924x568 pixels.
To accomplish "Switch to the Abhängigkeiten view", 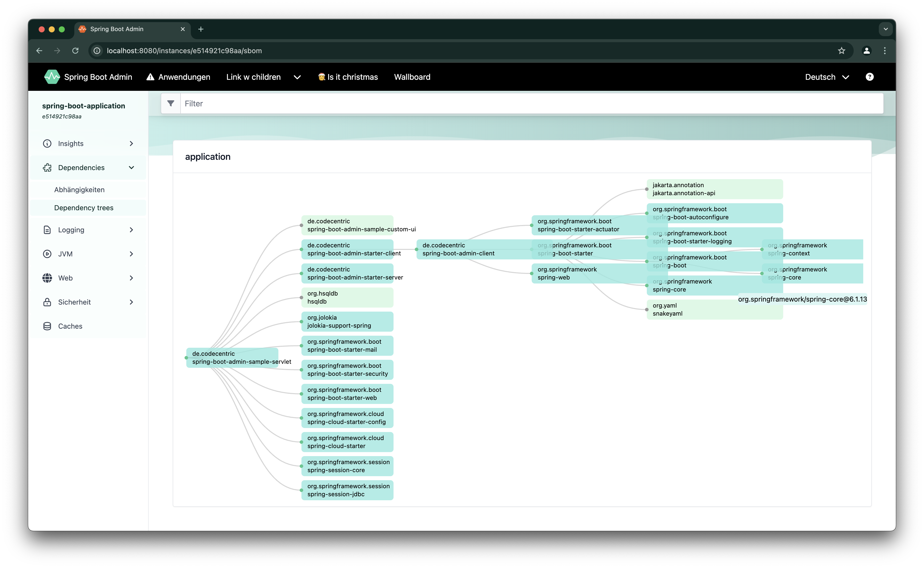I will point(79,189).
